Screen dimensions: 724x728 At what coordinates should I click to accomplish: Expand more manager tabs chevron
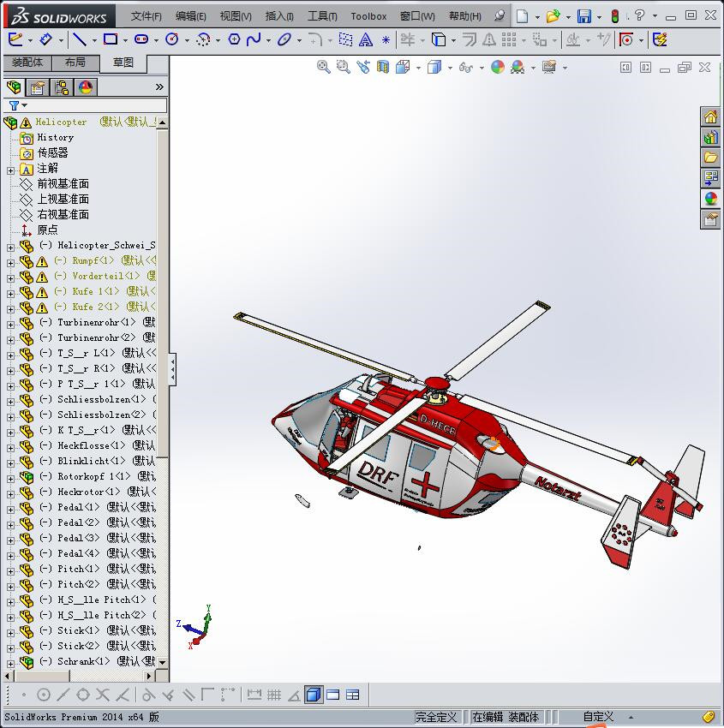coord(159,87)
